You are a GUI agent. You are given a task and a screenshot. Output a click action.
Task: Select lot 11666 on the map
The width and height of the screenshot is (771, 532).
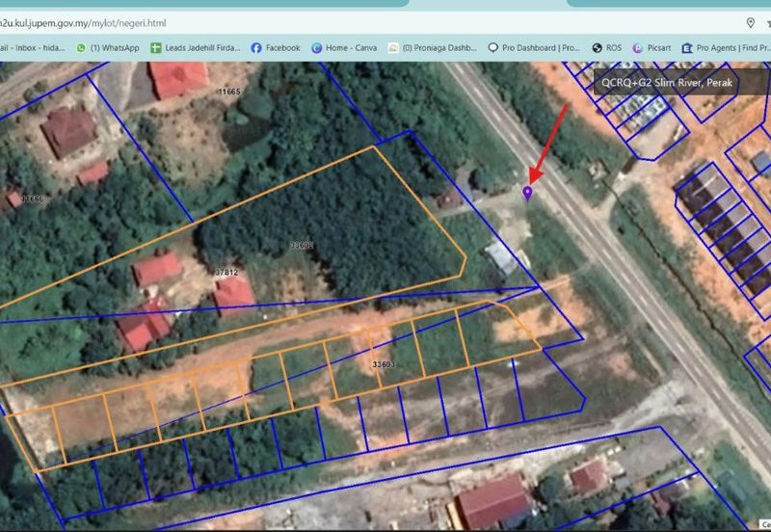(x=33, y=199)
